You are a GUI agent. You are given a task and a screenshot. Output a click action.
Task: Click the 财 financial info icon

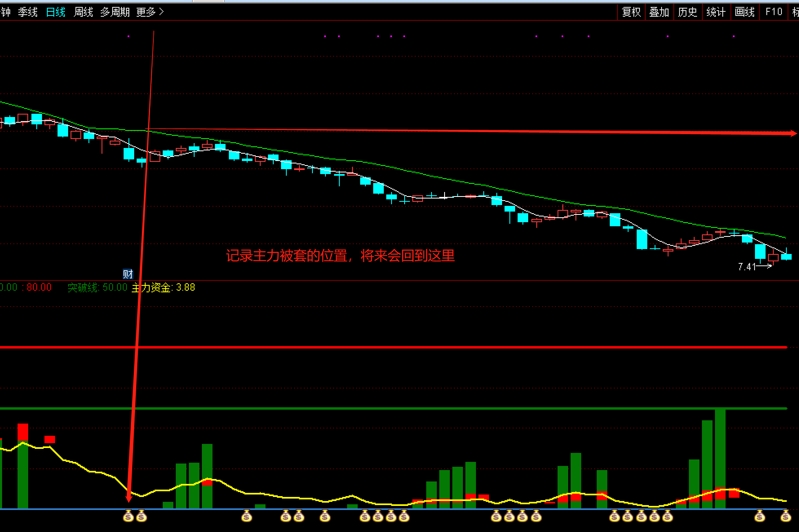pos(128,274)
